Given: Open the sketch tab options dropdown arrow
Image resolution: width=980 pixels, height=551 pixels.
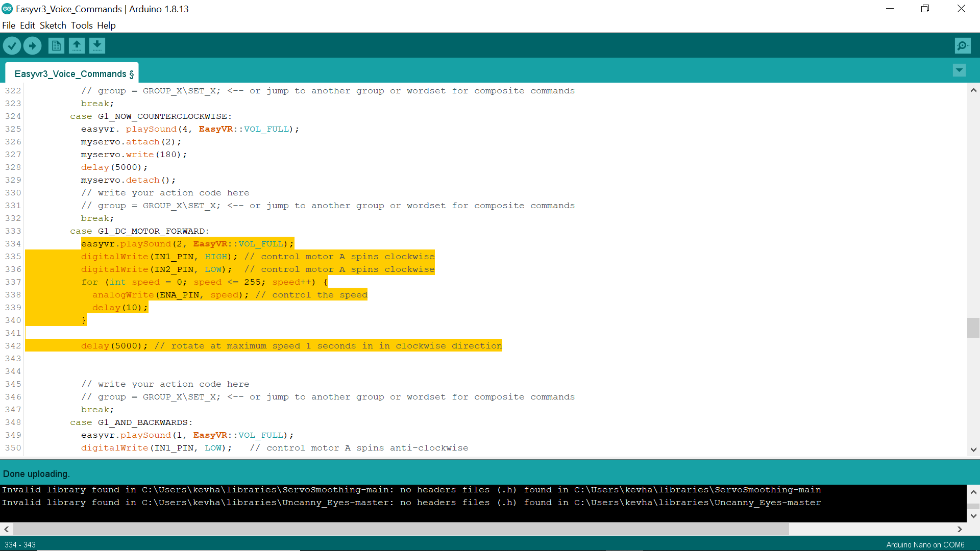Looking at the screenshot, I should 960,70.
